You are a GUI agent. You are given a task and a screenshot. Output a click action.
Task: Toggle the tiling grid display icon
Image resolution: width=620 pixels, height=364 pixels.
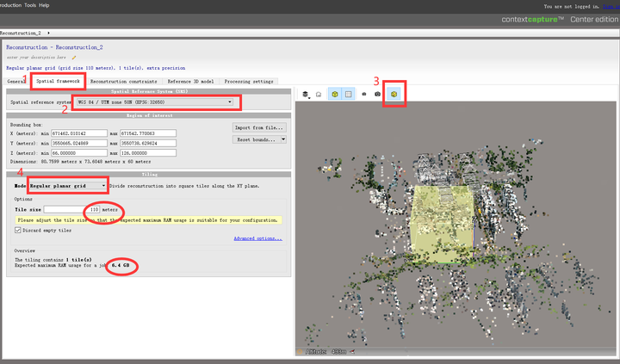pos(348,94)
